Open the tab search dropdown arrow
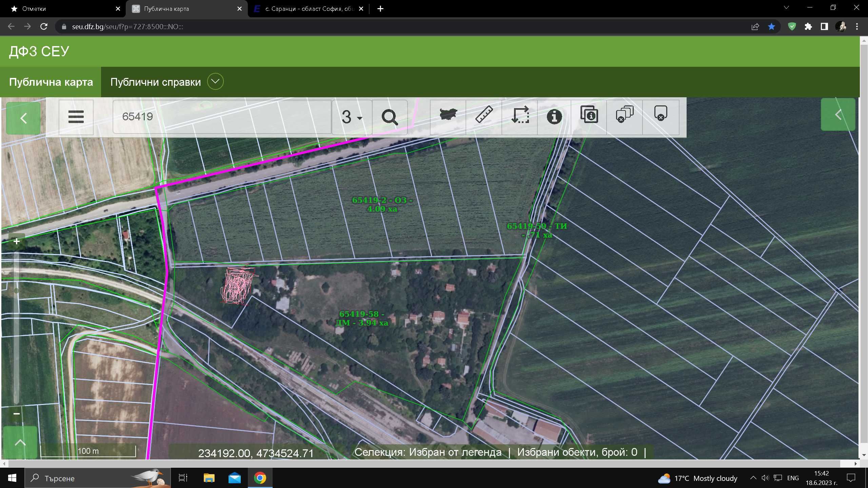The height and width of the screenshot is (488, 868). coord(786,7)
